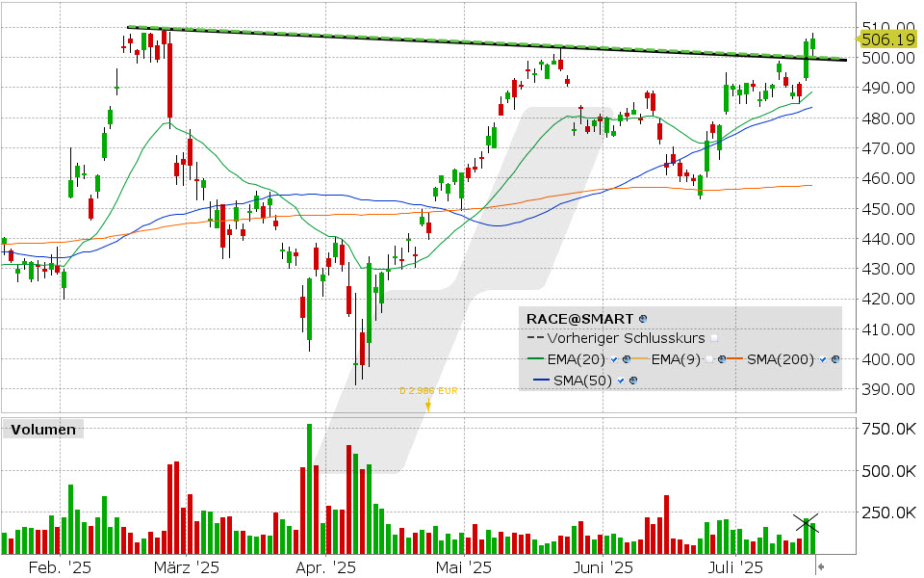This screenshot has height=578, width=924.
Task: Uncheck the SMA(200) visibility checkbox
Action: tap(823, 359)
